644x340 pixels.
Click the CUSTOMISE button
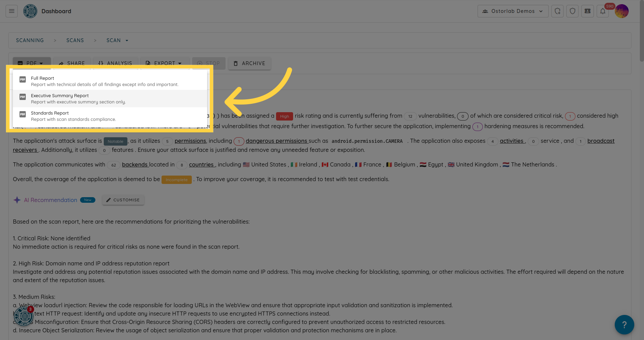123,200
